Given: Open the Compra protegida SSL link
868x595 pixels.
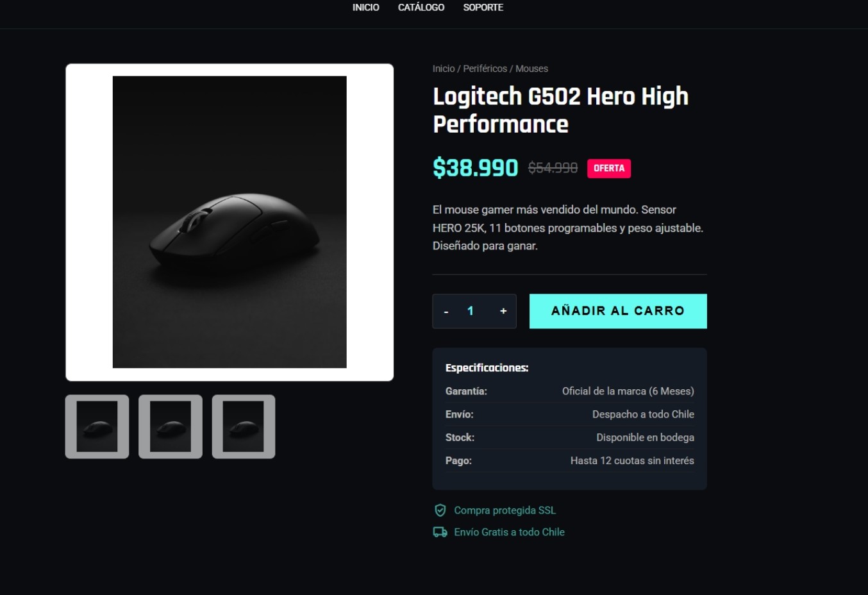Looking at the screenshot, I should tap(505, 510).
